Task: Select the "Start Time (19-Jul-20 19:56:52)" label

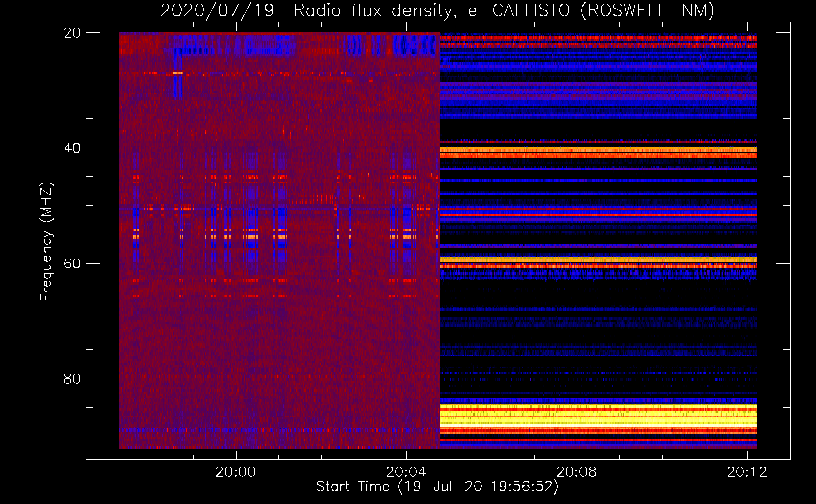Action: coord(437,487)
